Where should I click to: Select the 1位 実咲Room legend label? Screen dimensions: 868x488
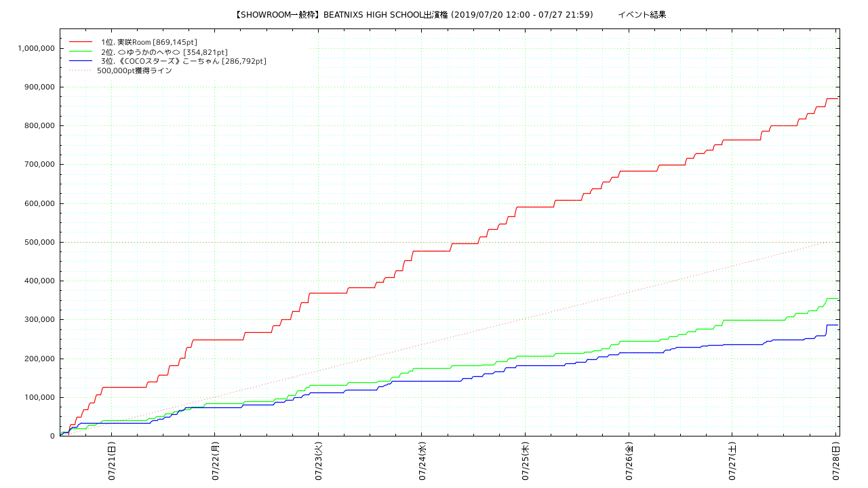(149, 42)
